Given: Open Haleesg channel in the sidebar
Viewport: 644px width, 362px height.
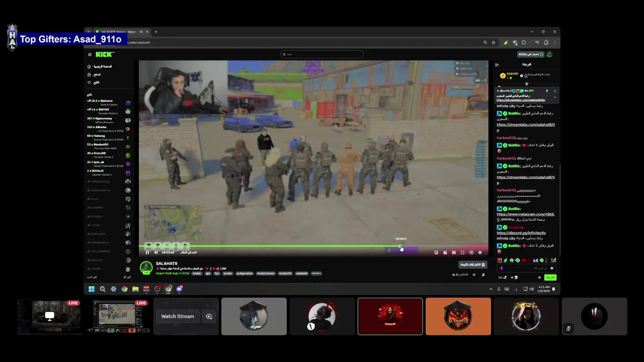Looking at the screenshot, I should pos(109,137).
